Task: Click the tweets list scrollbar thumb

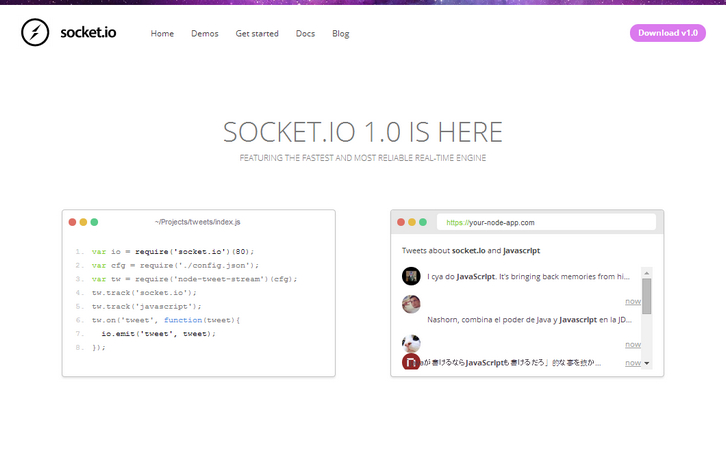Action: point(647,296)
